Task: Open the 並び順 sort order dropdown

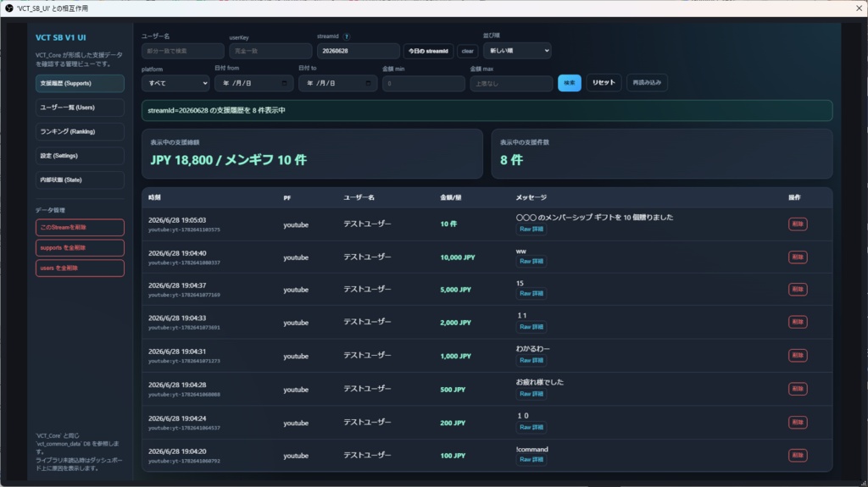Action: coord(517,50)
